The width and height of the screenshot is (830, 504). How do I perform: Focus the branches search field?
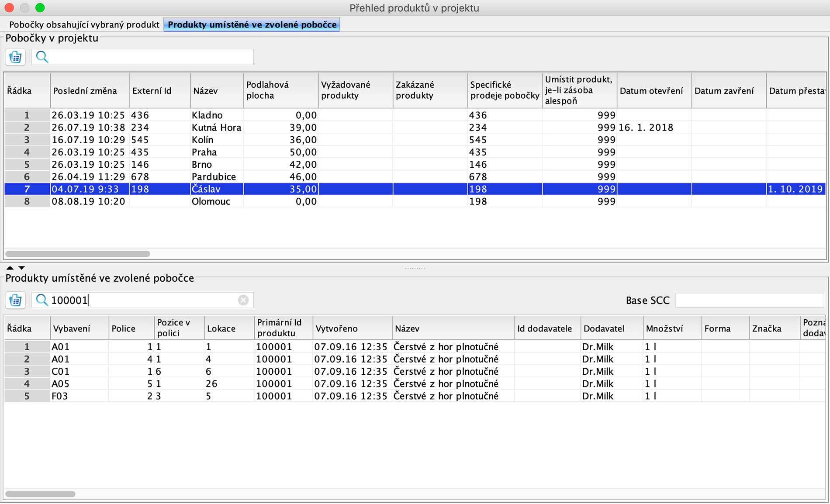149,57
